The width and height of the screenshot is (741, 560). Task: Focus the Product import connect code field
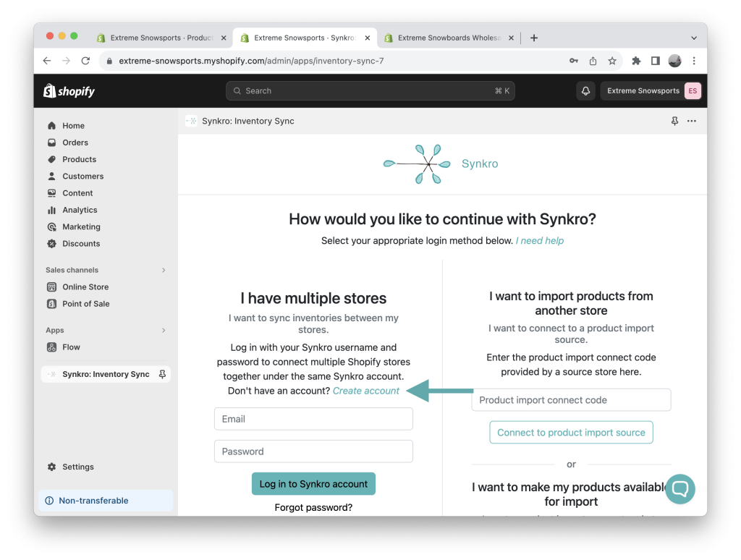point(571,400)
